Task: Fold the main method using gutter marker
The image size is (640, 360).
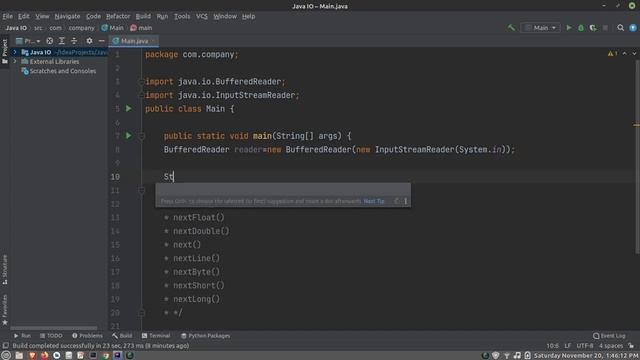Action: pyautogui.click(x=142, y=136)
